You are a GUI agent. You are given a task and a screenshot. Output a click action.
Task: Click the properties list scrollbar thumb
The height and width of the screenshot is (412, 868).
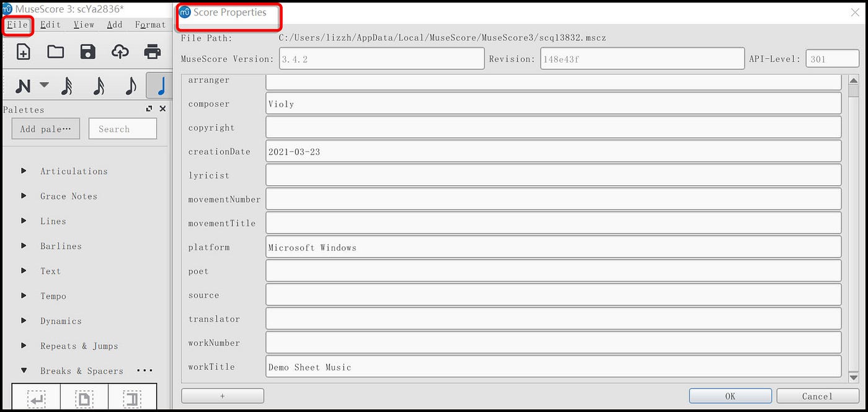[x=854, y=90]
